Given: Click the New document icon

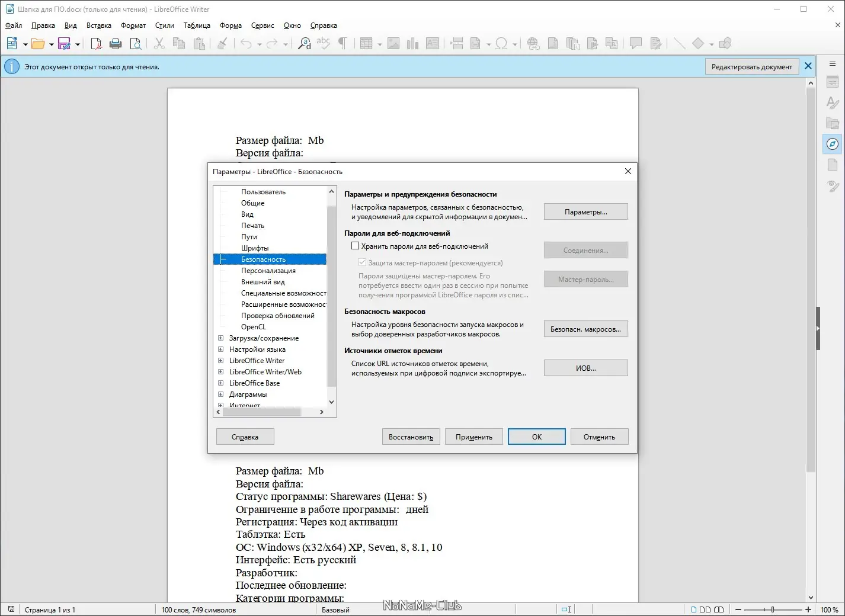Looking at the screenshot, I should point(12,43).
